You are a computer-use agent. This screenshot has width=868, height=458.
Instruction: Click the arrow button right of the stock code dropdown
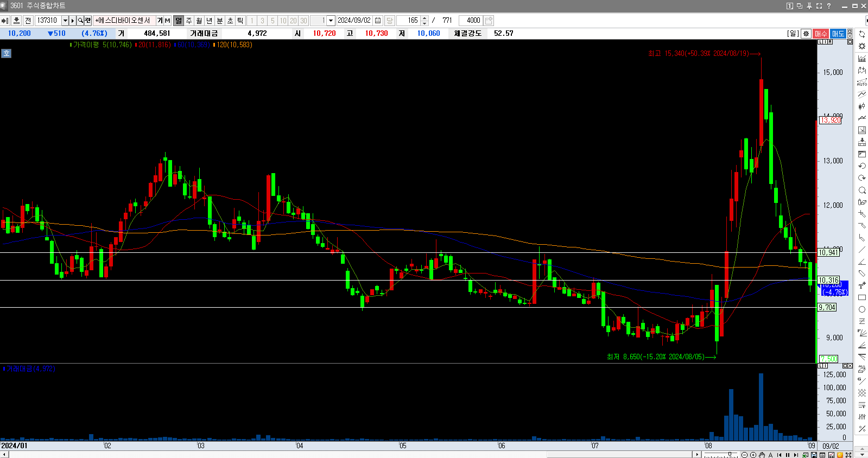(73, 21)
